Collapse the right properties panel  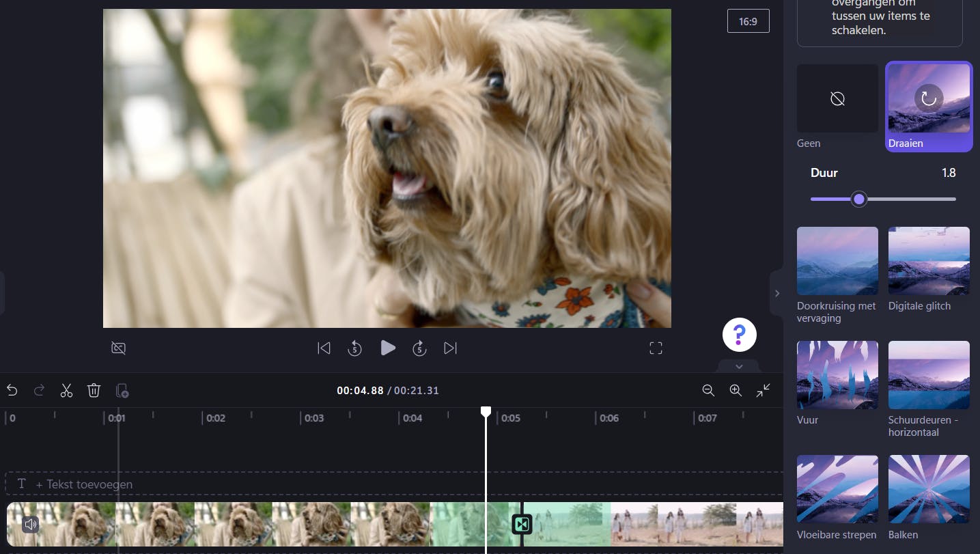776,293
